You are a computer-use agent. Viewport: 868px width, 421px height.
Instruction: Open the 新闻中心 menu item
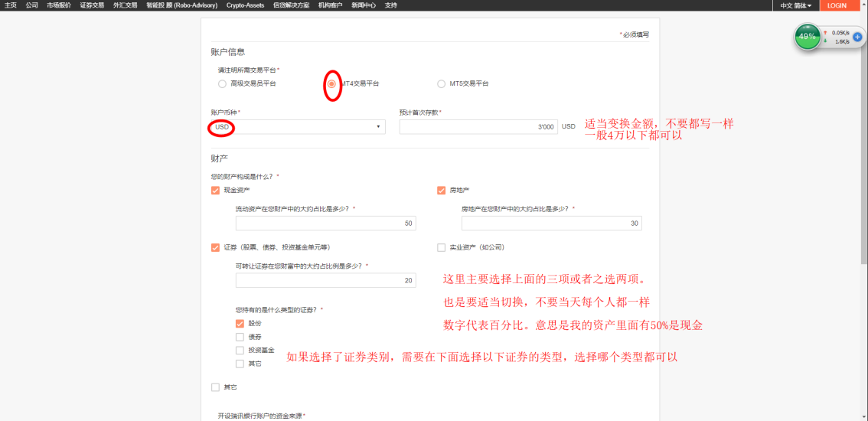tap(364, 5)
